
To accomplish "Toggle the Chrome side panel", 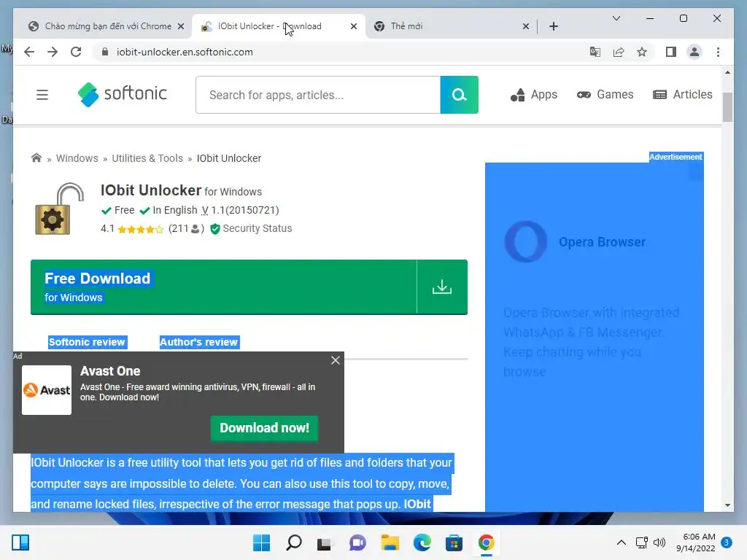I will pos(671,52).
